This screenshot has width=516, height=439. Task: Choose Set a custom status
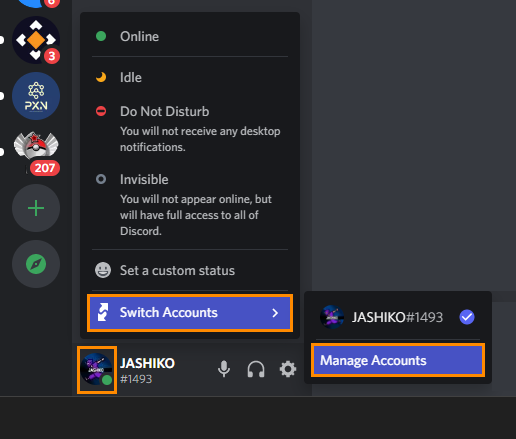pos(190,270)
